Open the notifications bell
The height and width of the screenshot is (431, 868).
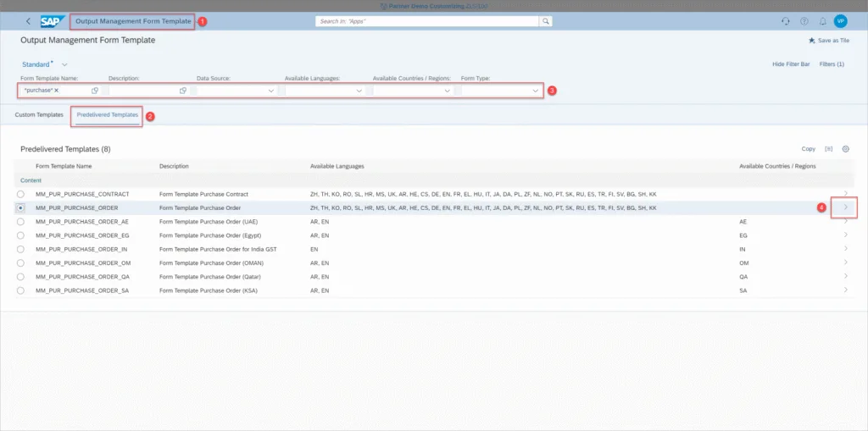pyautogui.click(x=822, y=21)
